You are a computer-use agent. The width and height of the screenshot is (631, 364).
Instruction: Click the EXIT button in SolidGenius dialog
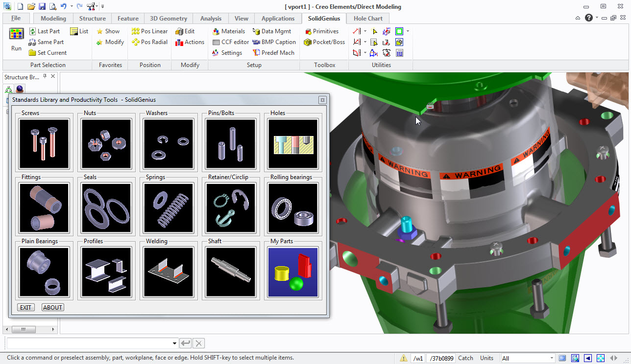(x=25, y=307)
